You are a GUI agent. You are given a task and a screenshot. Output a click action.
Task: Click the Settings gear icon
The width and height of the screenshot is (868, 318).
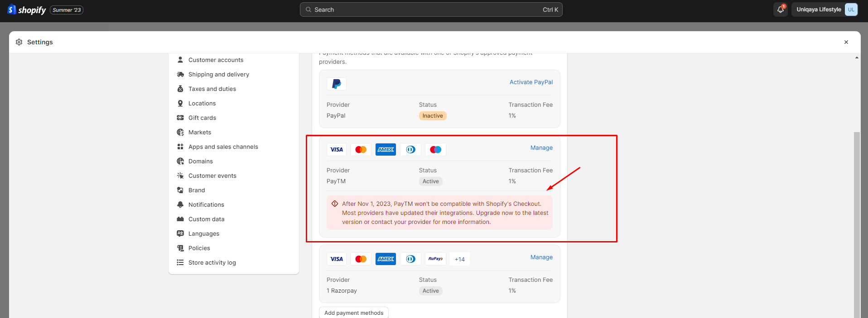tap(19, 42)
